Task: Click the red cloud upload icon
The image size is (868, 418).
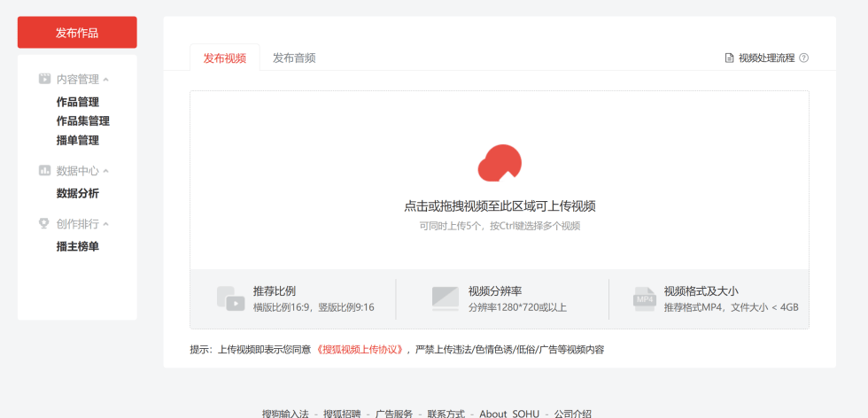Action: tap(500, 163)
